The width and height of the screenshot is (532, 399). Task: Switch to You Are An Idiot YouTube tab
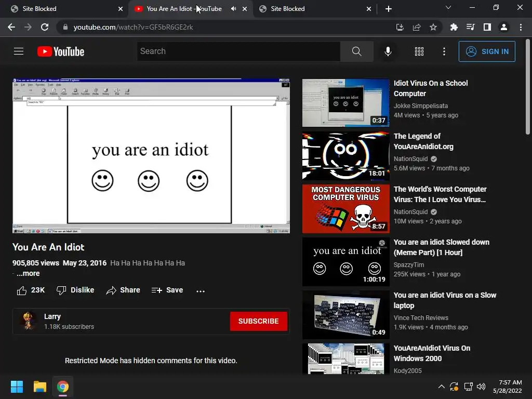184,9
